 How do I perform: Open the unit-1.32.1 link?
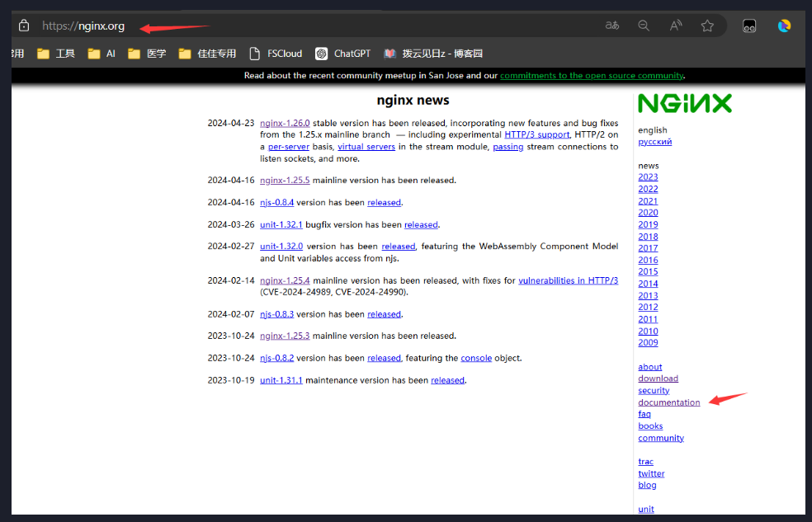click(x=281, y=224)
